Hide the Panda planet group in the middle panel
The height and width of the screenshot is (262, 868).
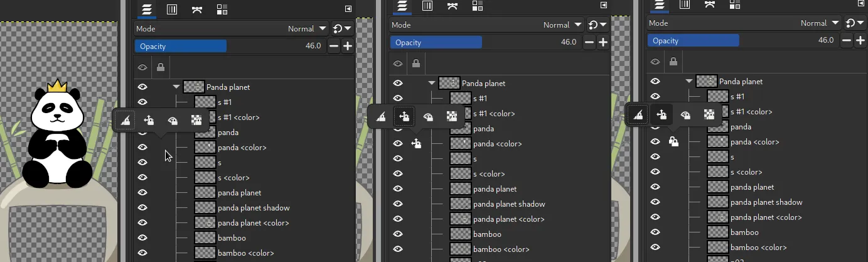tap(398, 83)
